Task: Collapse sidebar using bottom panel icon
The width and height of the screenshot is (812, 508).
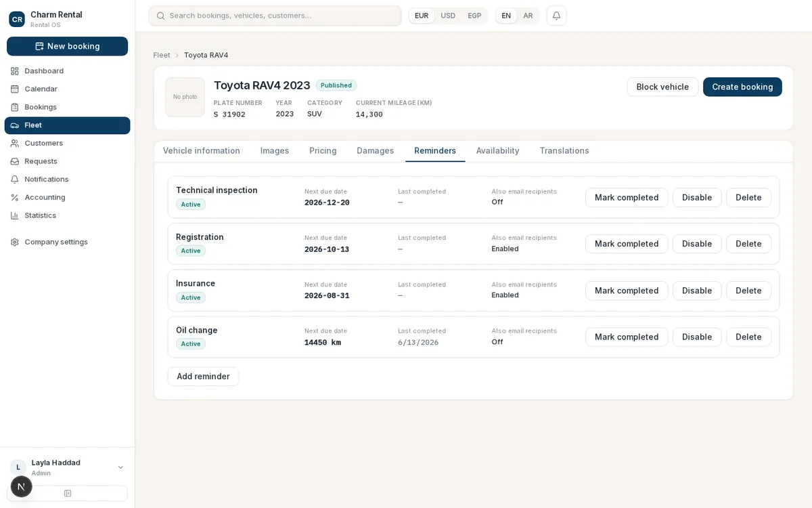Action: point(68,493)
